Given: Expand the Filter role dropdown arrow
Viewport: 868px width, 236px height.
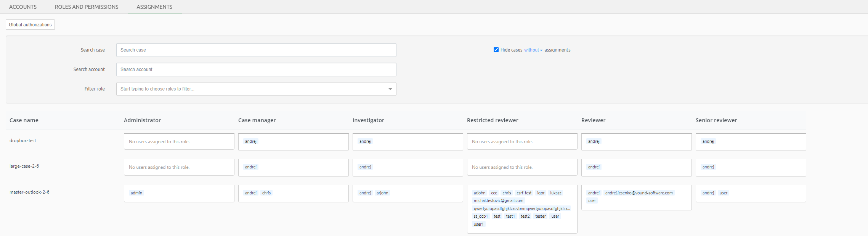Looking at the screenshot, I should 390,89.
